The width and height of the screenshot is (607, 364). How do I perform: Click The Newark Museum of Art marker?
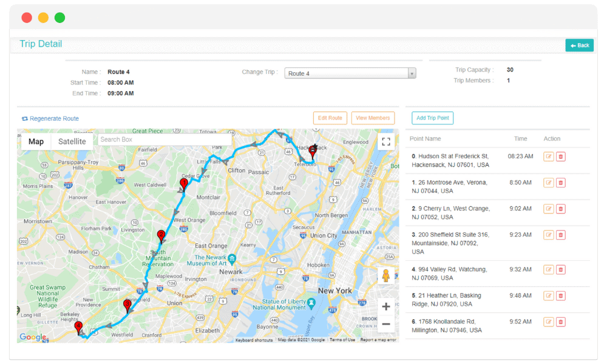[231, 258]
